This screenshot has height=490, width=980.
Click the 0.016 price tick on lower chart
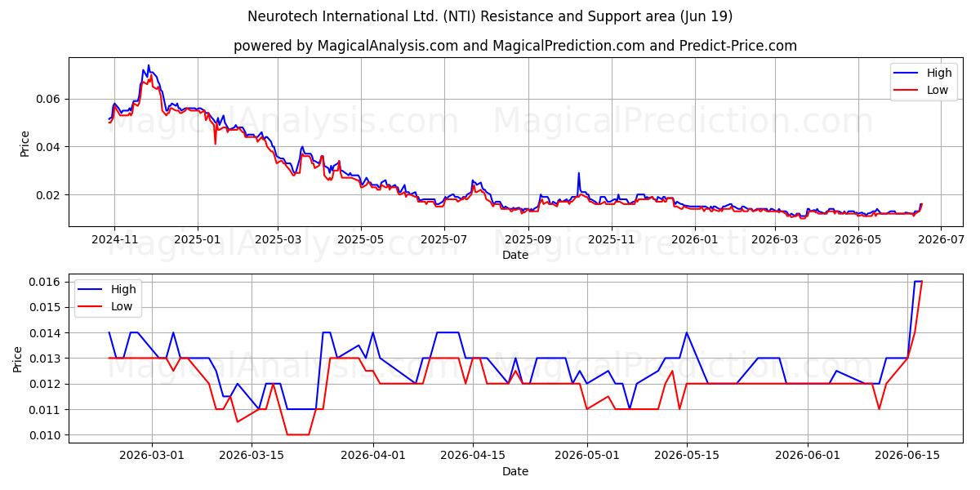(x=47, y=282)
